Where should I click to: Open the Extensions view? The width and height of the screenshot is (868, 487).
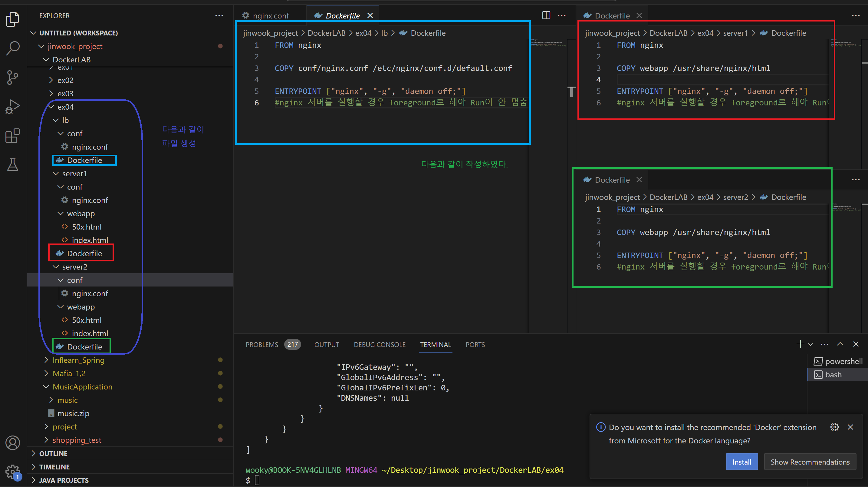(13, 136)
